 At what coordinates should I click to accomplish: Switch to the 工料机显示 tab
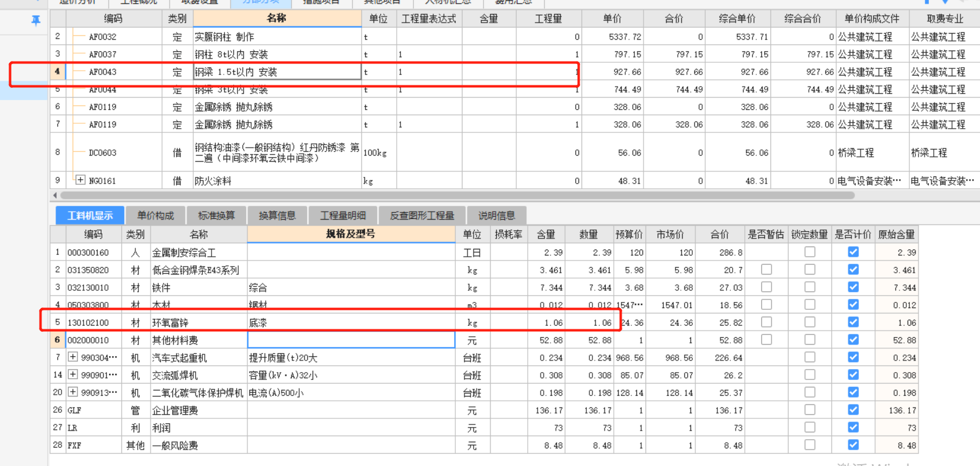(x=90, y=215)
